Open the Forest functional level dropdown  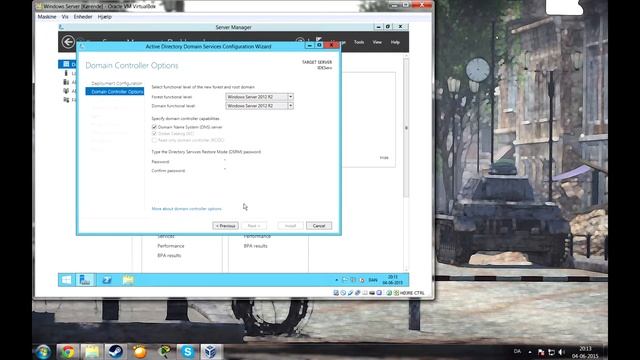[x=259, y=97]
